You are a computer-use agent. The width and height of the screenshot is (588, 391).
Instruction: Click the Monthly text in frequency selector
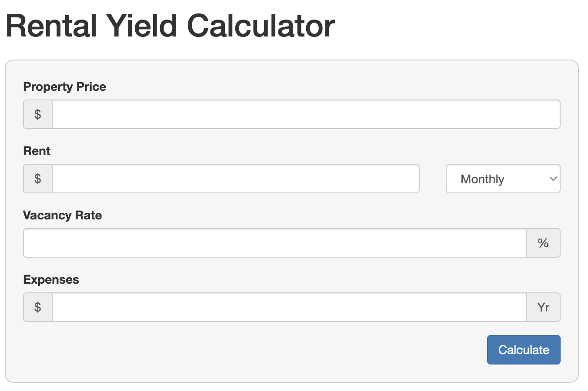pos(482,179)
